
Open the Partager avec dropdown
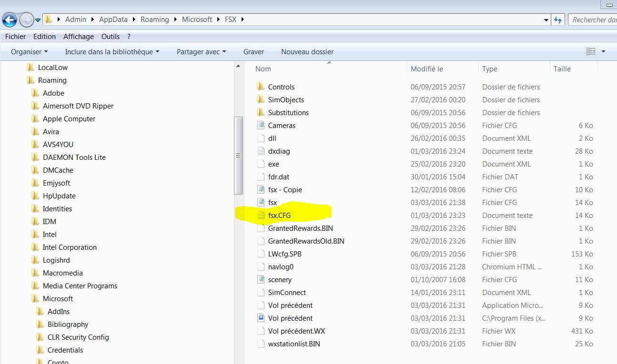(201, 51)
